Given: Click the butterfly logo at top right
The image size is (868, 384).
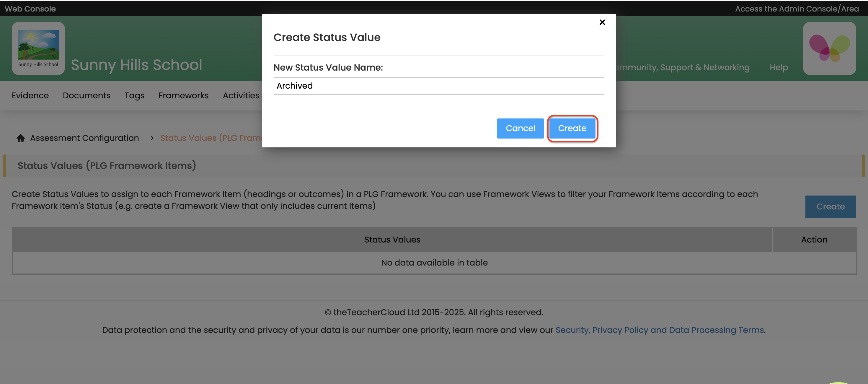Looking at the screenshot, I should pos(829,48).
